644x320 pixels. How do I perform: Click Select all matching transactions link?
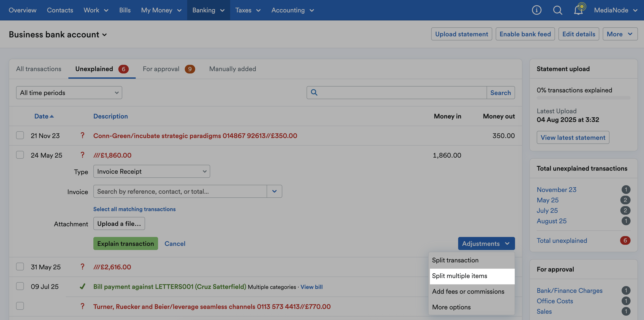[x=134, y=209]
